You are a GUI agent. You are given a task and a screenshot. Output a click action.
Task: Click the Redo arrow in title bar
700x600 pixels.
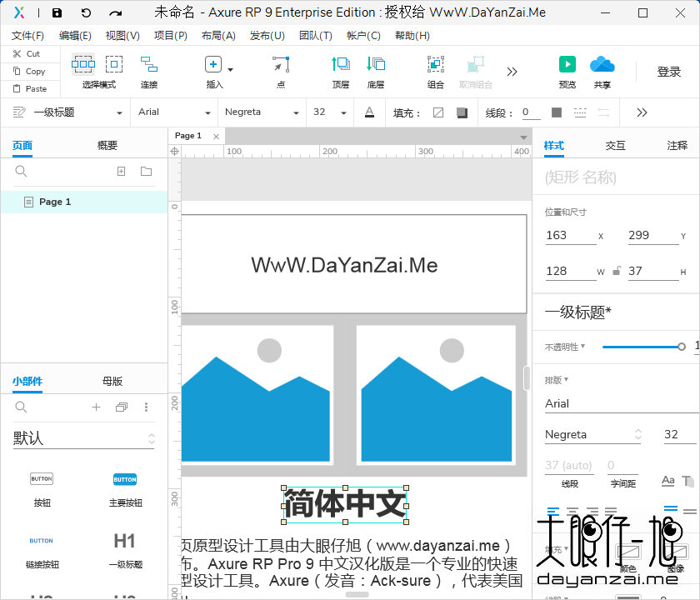point(116,13)
